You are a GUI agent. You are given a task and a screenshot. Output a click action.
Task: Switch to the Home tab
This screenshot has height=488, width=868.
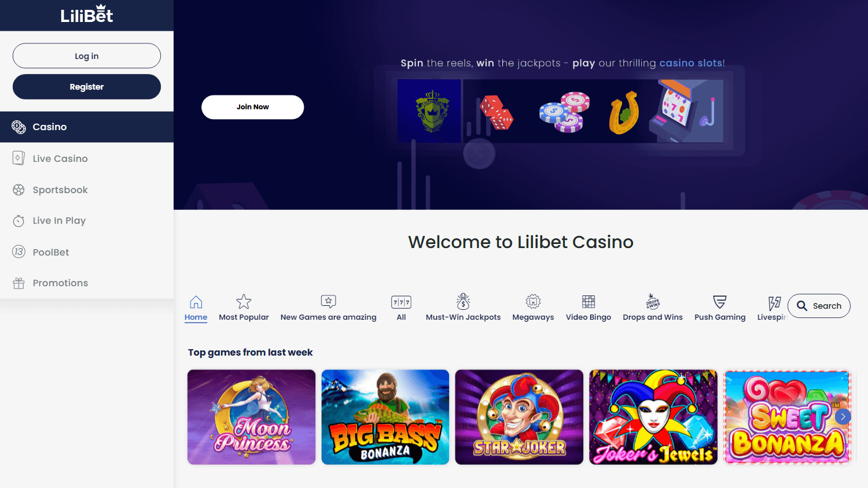pos(196,308)
